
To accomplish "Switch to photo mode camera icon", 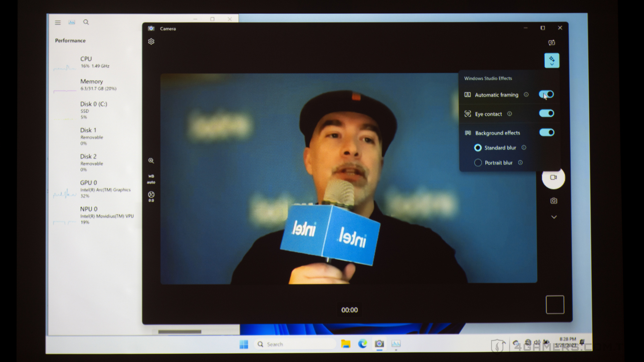I will [x=554, y=201].
